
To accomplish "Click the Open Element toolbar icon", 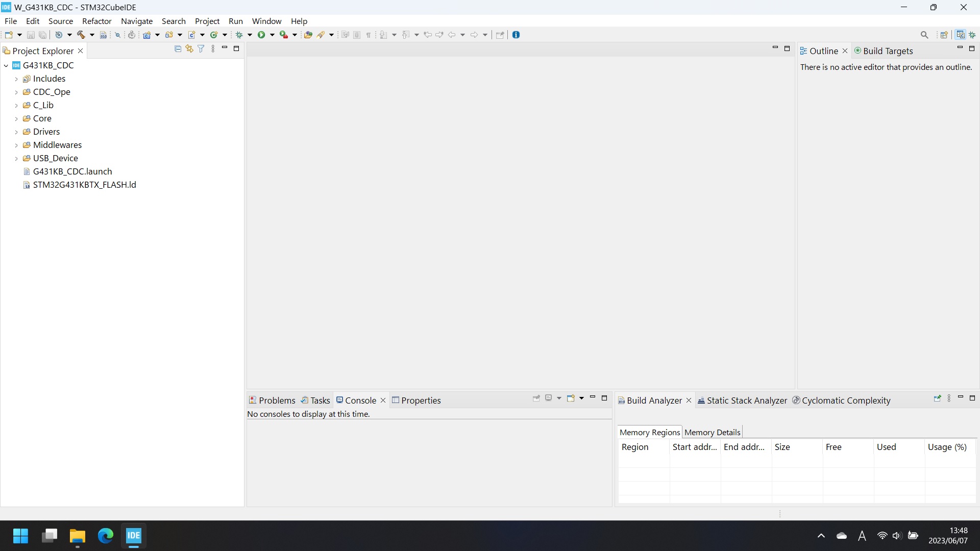I will [308, 35].
